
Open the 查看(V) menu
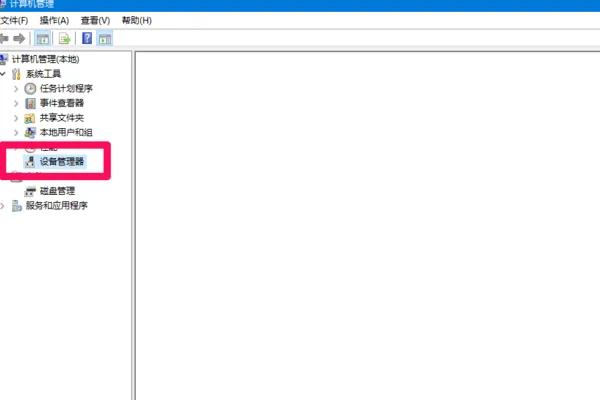click(x=95, y=20)
